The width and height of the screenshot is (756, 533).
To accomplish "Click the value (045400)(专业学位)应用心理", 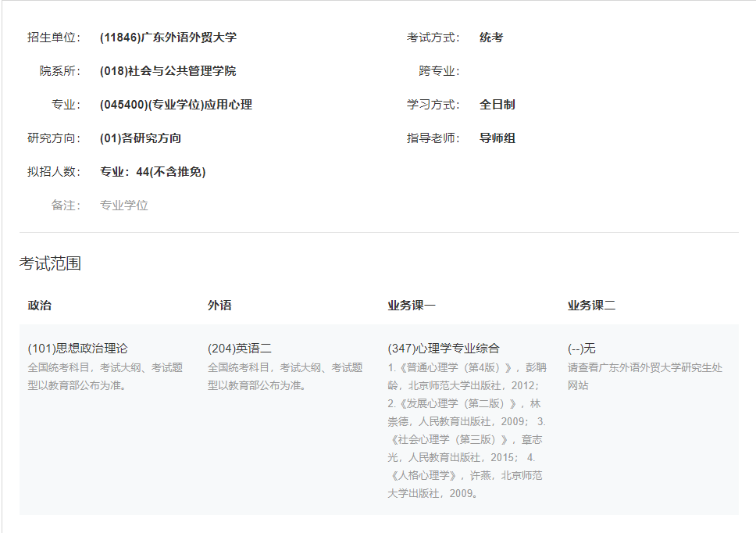I will (x=176, y=105).
